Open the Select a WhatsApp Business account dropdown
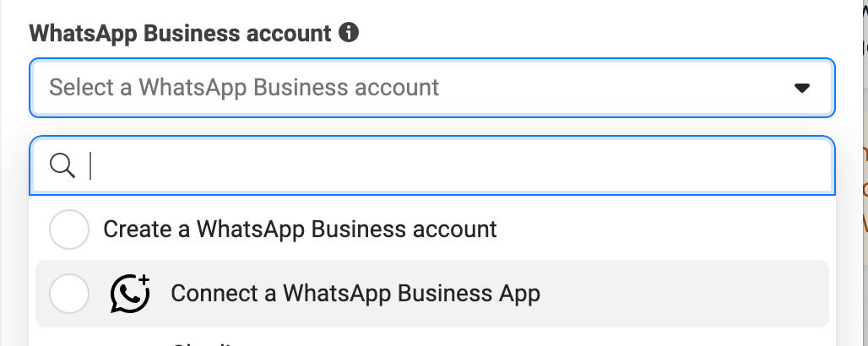This screenshot has height=346, width=868. (x=431, y=88)
